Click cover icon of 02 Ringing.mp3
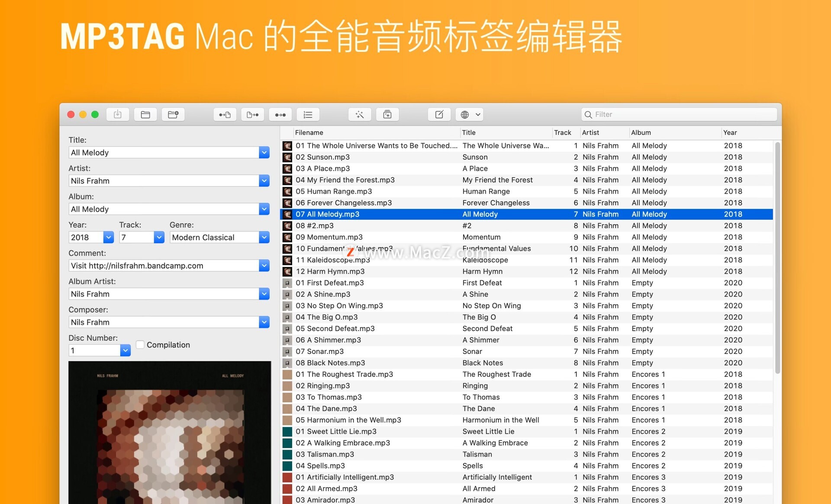This screenshot has width=831, height=504. click(287, 386)
